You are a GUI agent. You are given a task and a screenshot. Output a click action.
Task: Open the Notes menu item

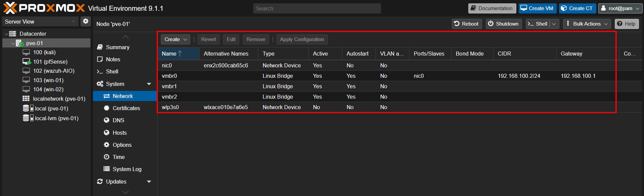click(125, 59)
